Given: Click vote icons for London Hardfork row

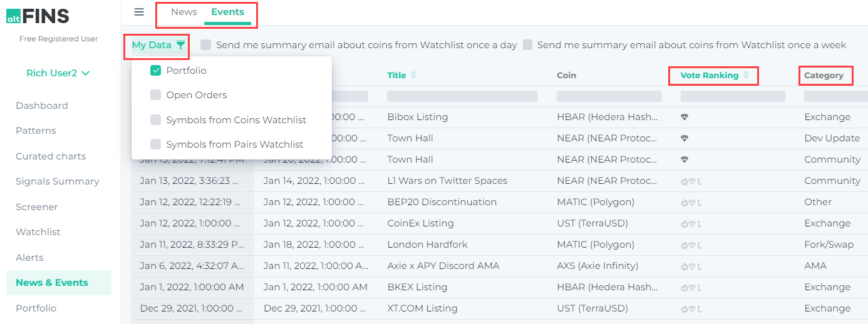Looking at the screenshot, I should 691,245.
